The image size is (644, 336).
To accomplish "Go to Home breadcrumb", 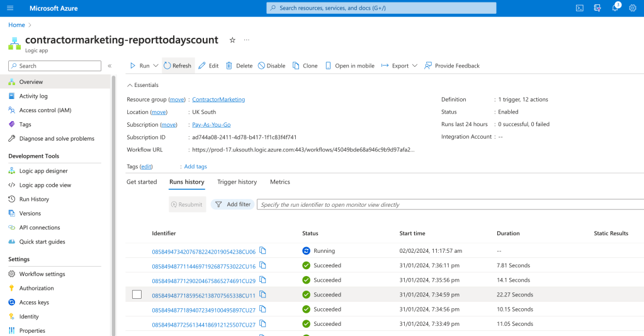I will pyautogui.click(x=16, y=25).
